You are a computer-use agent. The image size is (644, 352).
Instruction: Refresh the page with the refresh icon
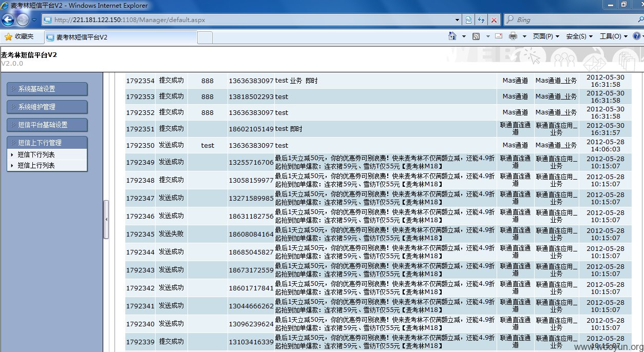(x=481, y=20)
